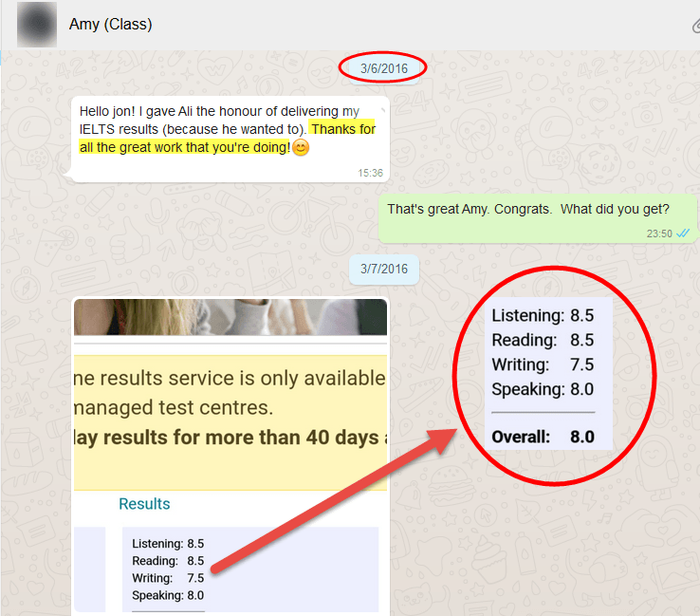Click the enlarged Writing 7.5 score line
Screen dimensions: 700x616
click(x=543, y=364)
